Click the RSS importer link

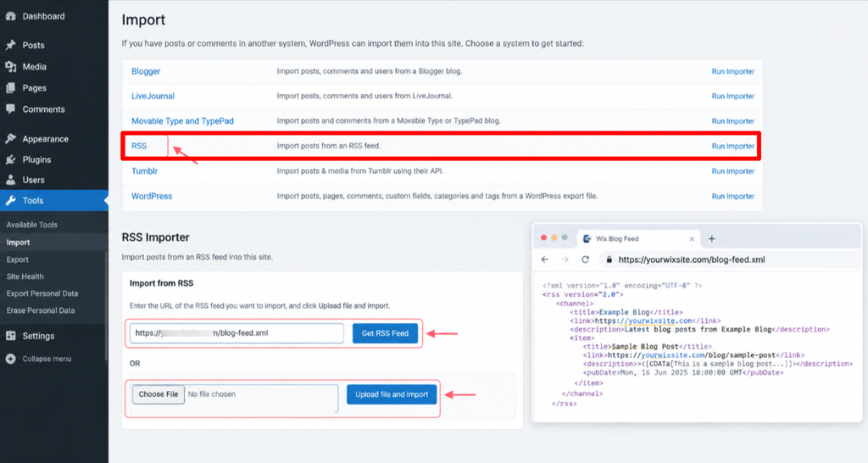coord(139,146)
